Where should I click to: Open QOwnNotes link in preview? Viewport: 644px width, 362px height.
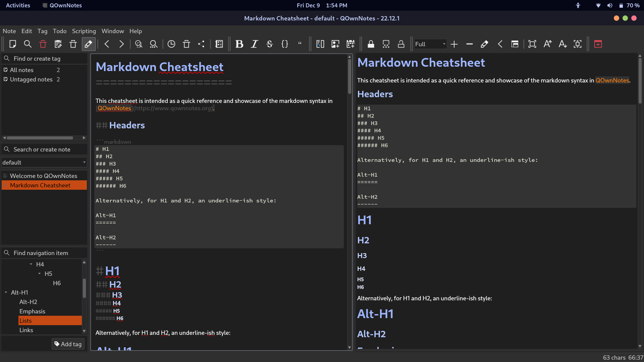pos(612,80)
